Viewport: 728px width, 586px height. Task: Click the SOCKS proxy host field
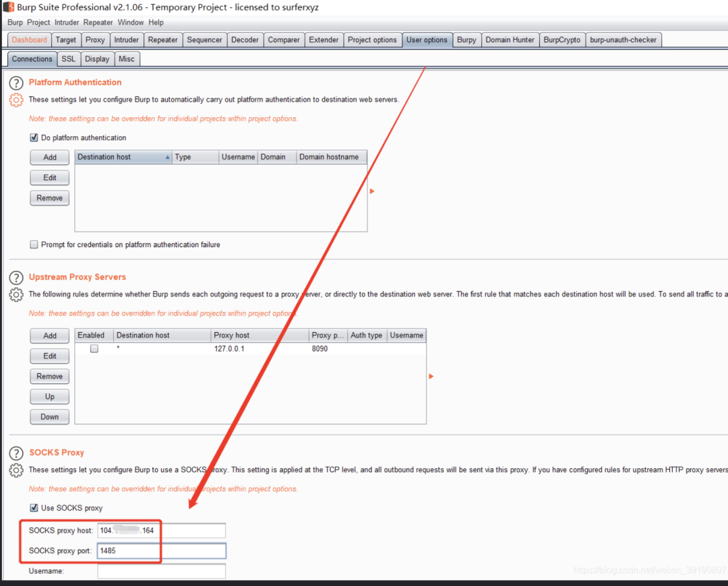click(162, 530)
